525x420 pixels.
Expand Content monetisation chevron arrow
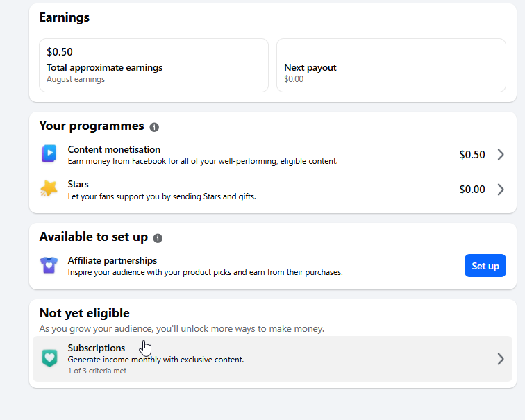coord(501,155)
